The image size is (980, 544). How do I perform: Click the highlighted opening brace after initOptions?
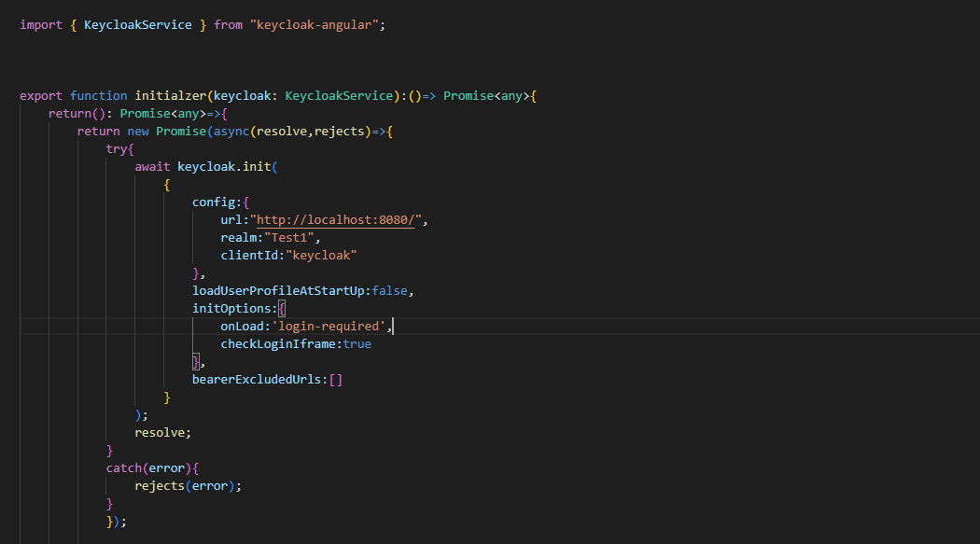tap(282, 309)
